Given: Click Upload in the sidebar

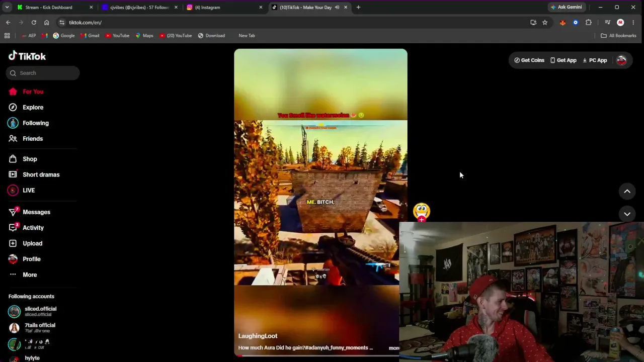Looking at the screenshot, I should [x=25, y=243].
